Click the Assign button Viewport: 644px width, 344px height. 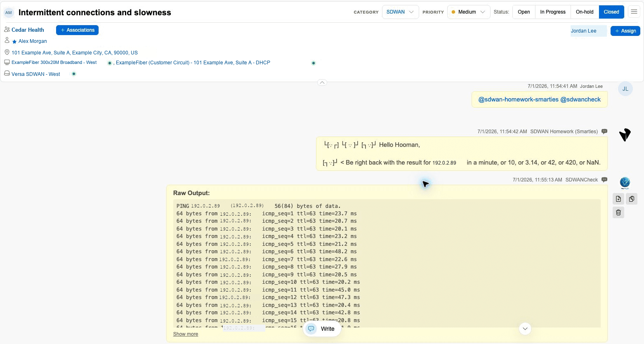click(625, 31)
